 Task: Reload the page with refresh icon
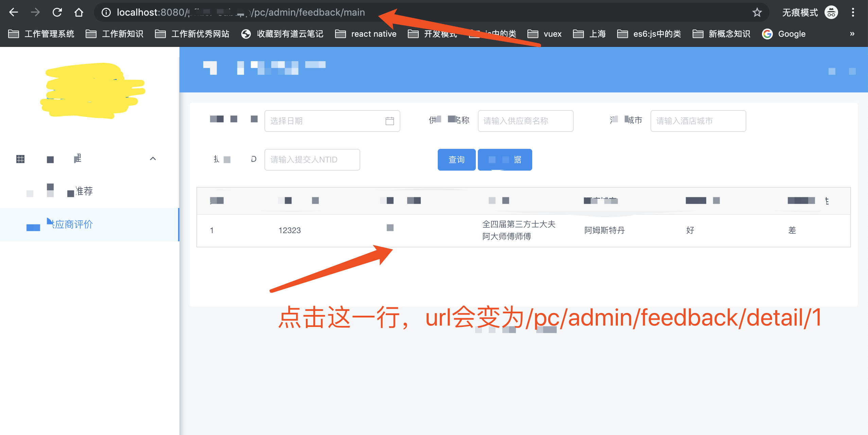[57, 13]
